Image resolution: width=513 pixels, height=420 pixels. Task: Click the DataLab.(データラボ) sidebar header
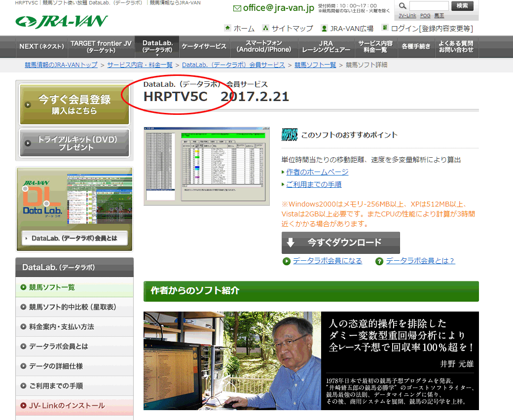pyautogui.click(x=74, y=267)
